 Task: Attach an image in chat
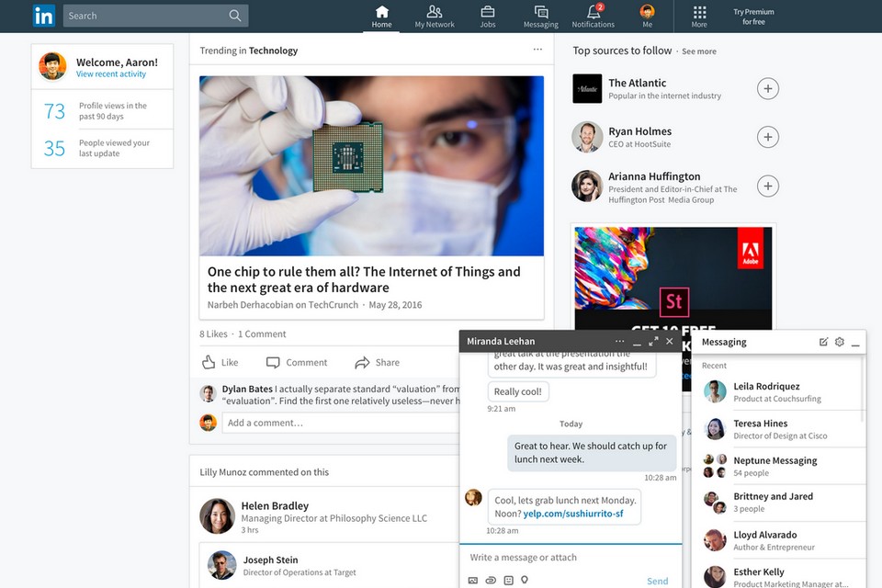coord(473,580)
